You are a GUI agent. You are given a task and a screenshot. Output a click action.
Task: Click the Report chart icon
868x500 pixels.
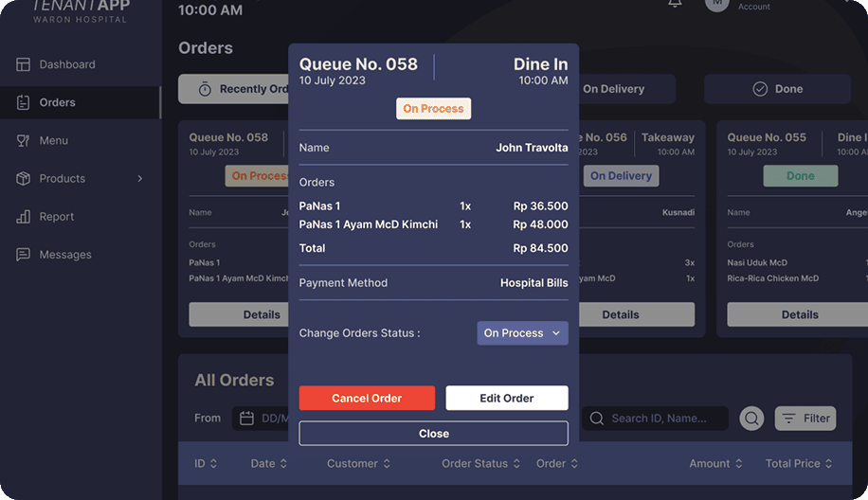tap(24, 217)
